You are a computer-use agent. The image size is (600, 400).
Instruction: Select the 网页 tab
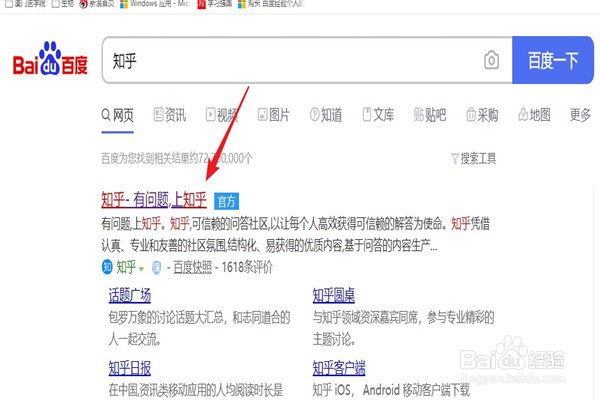coord(117,115)
